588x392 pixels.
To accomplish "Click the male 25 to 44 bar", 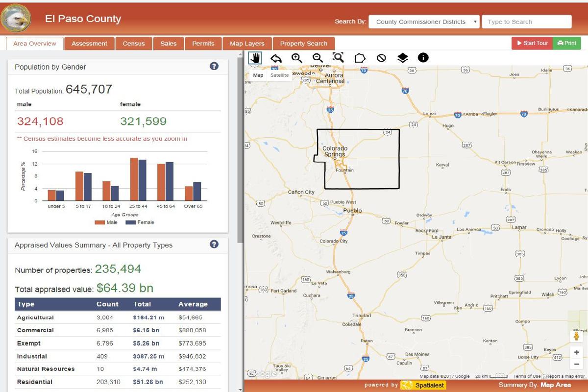I will tap(134, 179).
